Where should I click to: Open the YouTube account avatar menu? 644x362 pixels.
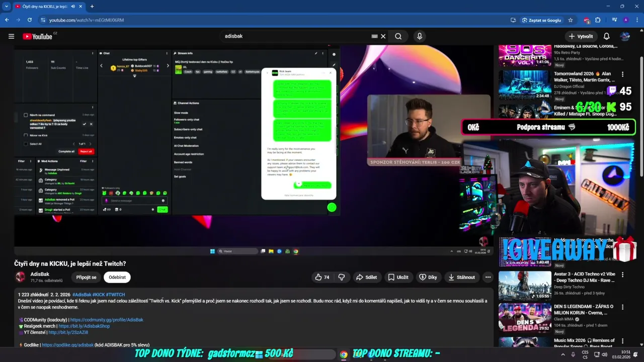tap(625, 36)
